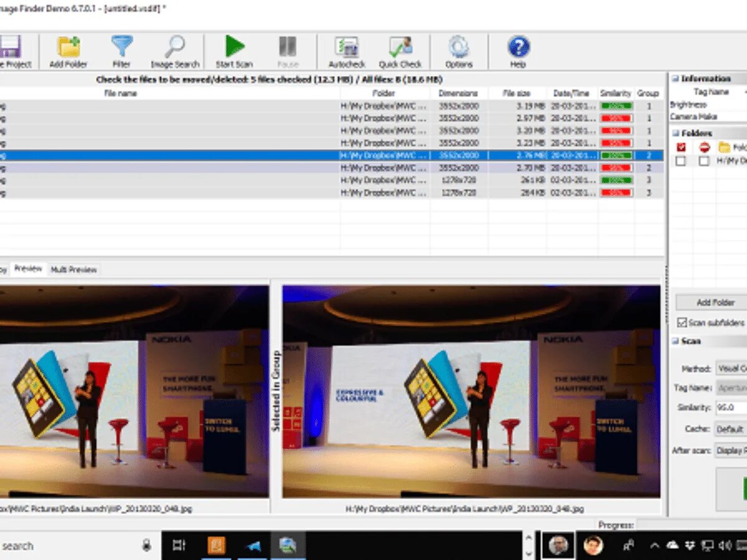Toggle exclude checkbox for H:/My Dropbox folder row

click(x=704, y=161)
